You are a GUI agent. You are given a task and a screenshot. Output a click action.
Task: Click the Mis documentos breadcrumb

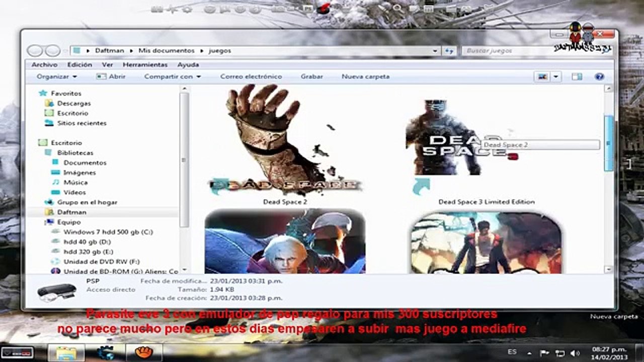point(167,51)
